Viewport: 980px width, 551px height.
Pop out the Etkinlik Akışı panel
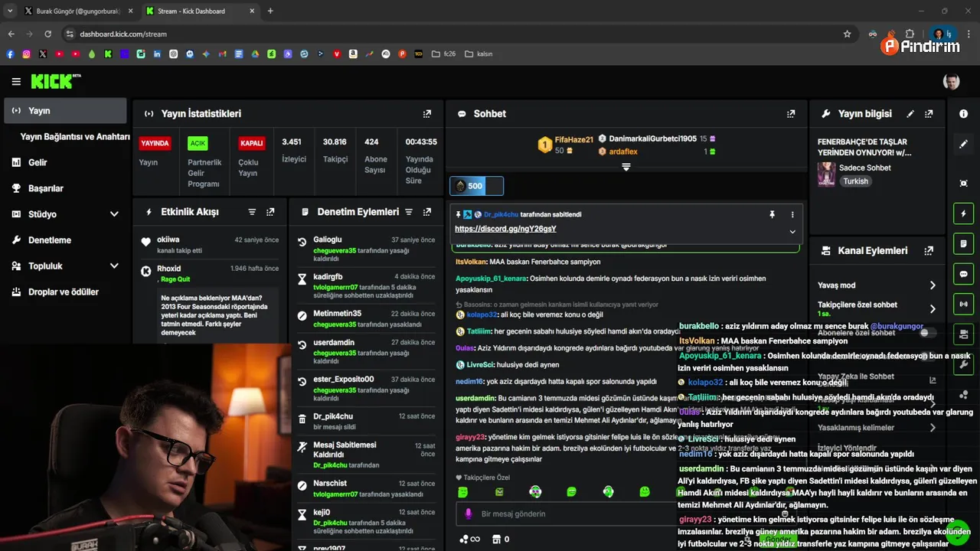pyautogui.click(x=270, y=212)
